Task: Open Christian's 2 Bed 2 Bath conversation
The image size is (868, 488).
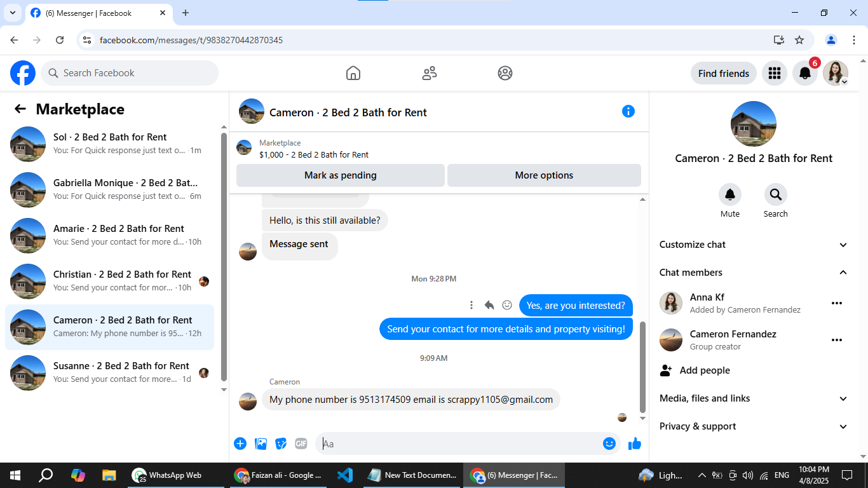Action: point(109,281)
